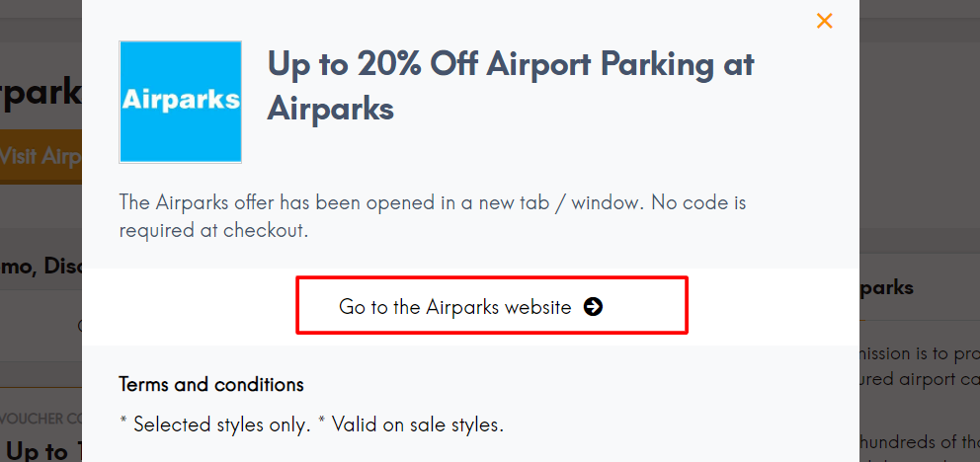Click the blue Airparks logo image
Screen dimensions: 980x462
tap(180, 102)
